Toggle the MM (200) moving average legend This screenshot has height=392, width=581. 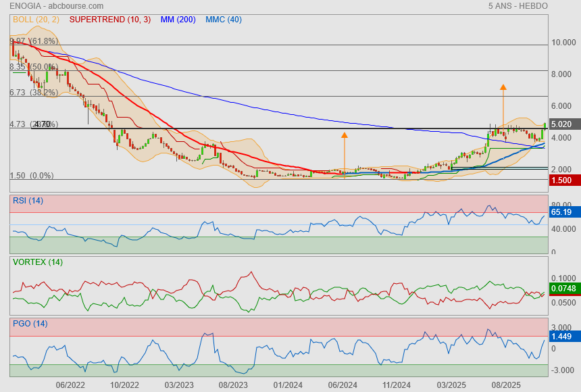[x=178, y=20]
